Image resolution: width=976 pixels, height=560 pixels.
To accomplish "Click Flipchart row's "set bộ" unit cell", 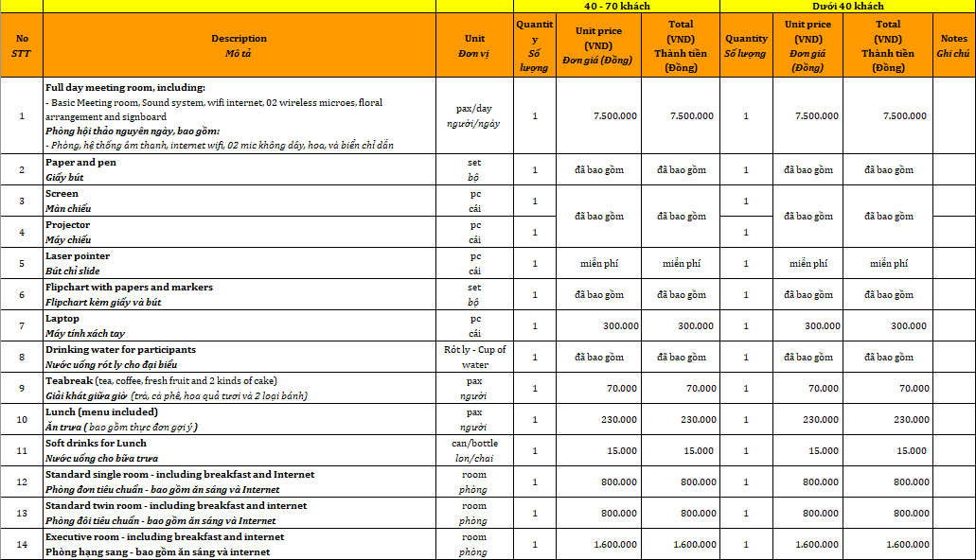I will pyautogui.click(x=474, y=294).
